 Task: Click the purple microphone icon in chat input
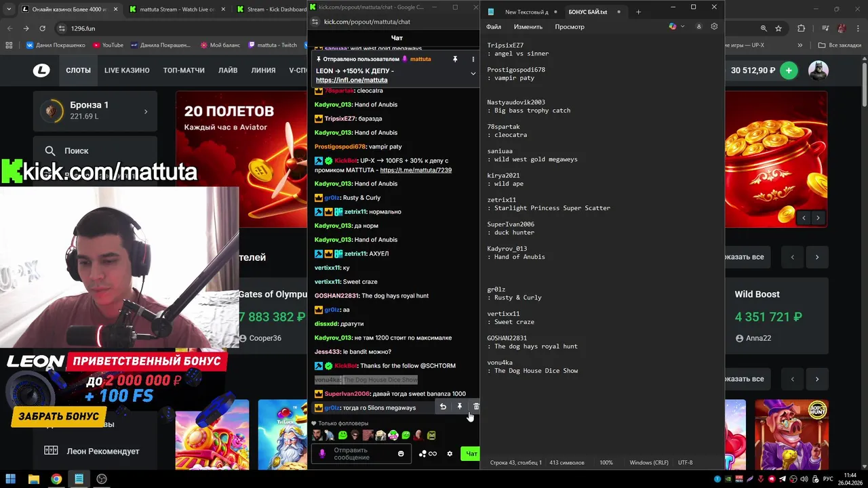click(322, 453)
